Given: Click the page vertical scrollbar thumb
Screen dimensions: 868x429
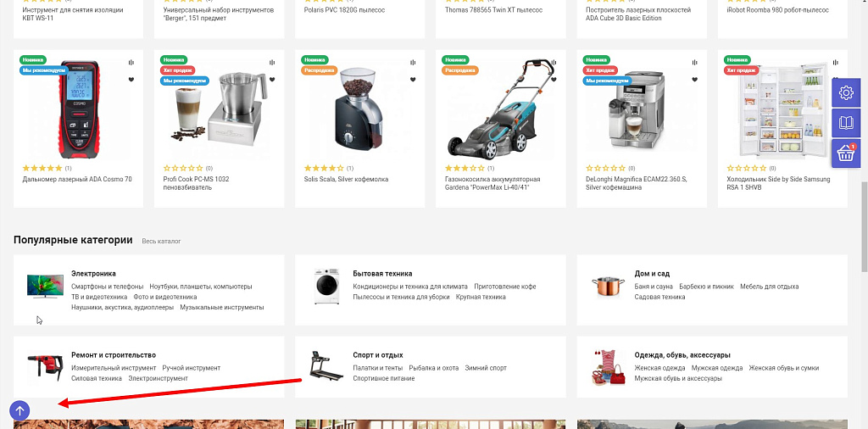Looking at the screenshot, I should [864, 229].
